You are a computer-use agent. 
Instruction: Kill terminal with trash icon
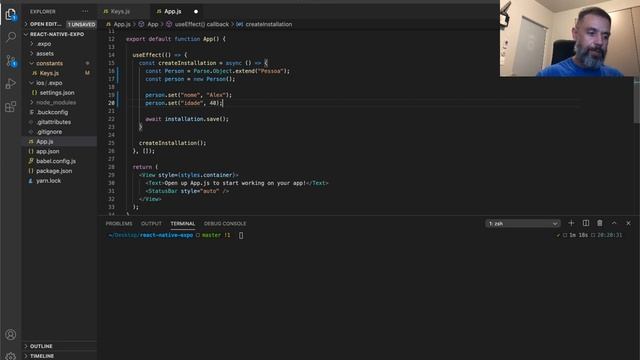(600, 223)
